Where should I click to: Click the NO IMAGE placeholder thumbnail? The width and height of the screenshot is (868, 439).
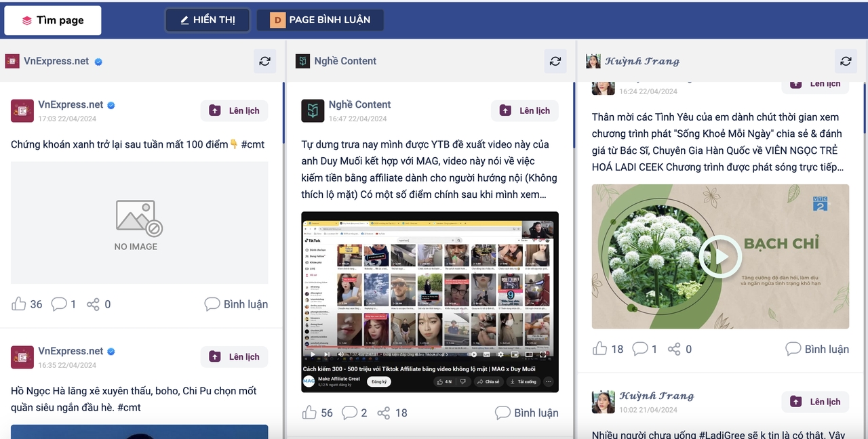tap(139, 222)
